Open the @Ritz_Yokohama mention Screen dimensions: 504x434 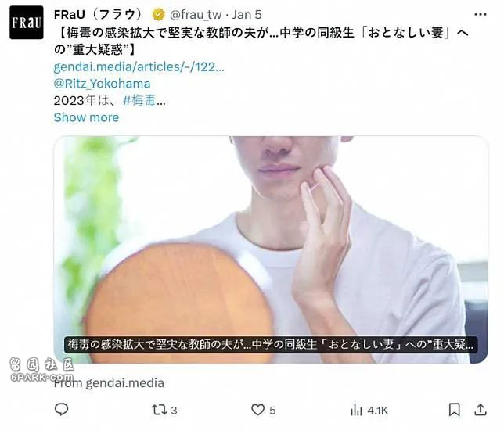[102, 84]
